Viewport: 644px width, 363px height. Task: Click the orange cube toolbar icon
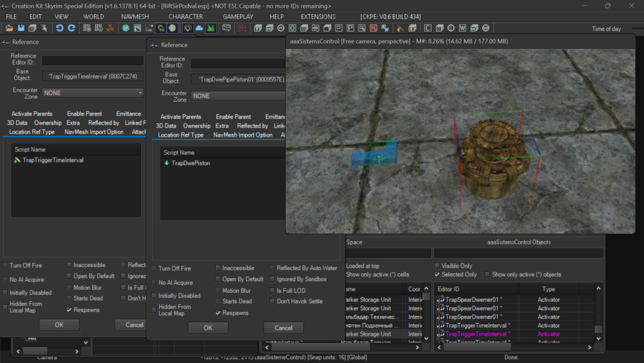tap(412, 28)
